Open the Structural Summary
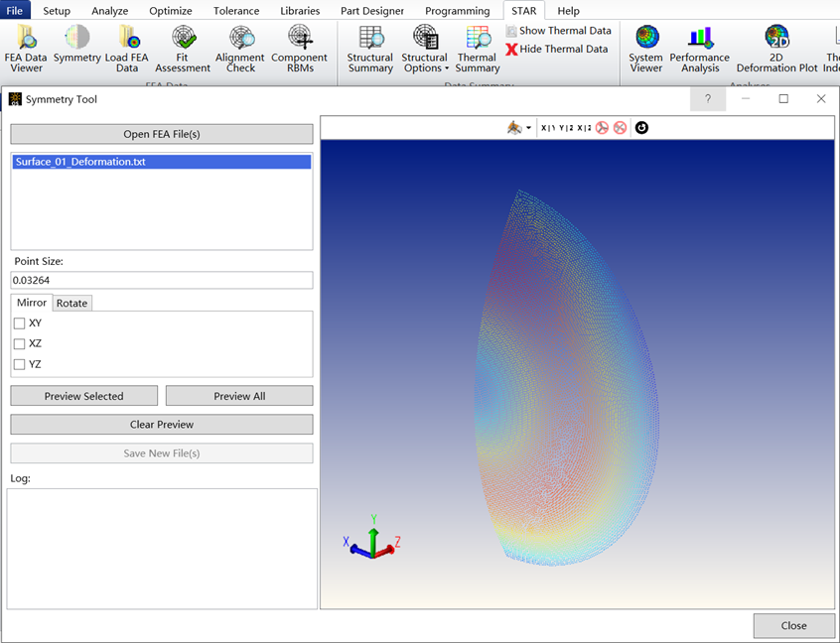840x643 pixels. pos(370,49)
